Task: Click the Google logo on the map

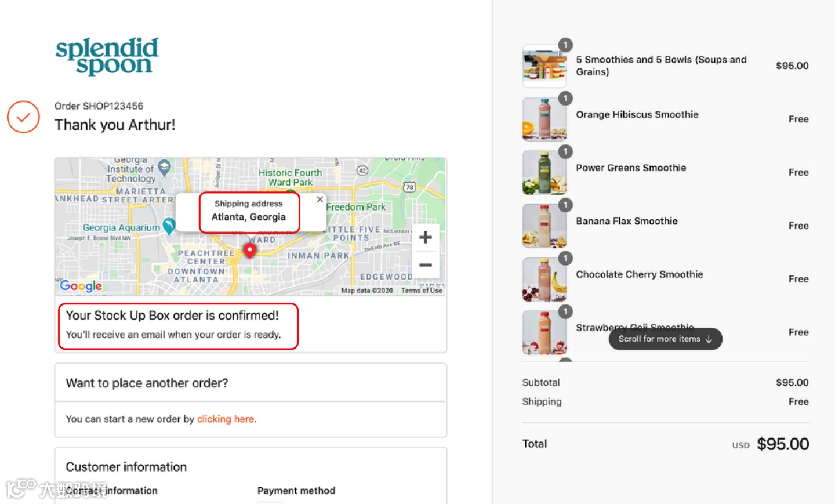Action: (x=81, y=285)
